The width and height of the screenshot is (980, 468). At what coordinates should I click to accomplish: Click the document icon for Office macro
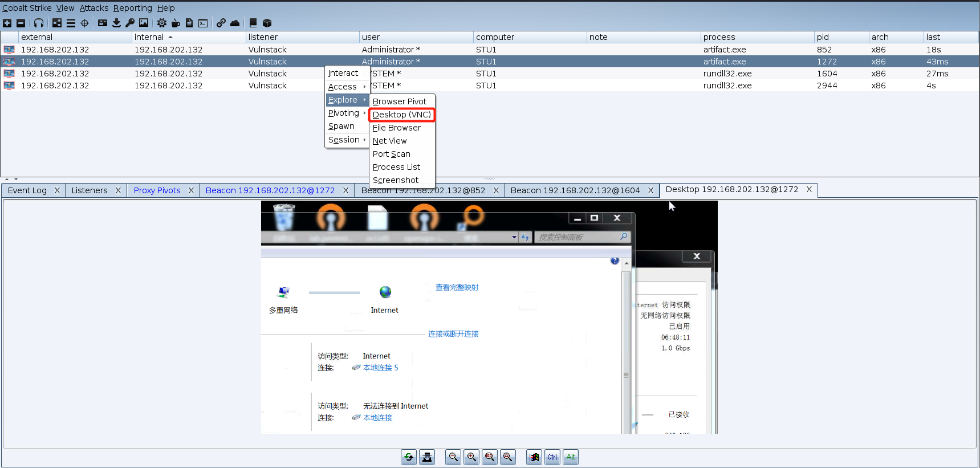tap(189, 23)
